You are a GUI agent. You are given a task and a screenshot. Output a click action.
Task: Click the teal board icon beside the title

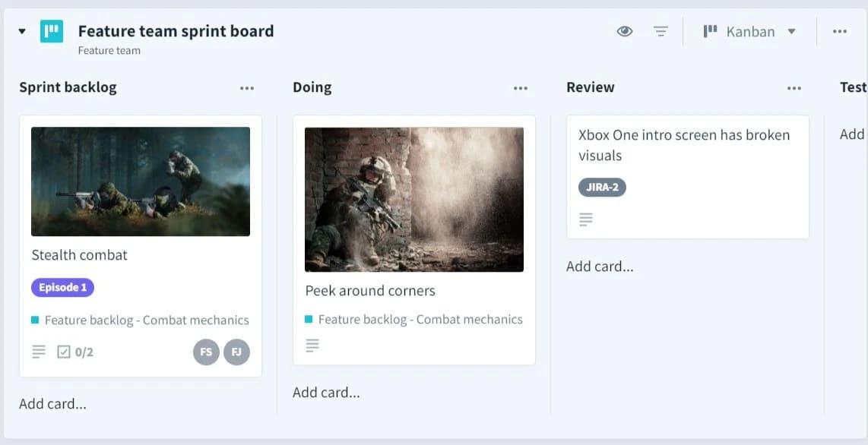(x=52, y=31)
